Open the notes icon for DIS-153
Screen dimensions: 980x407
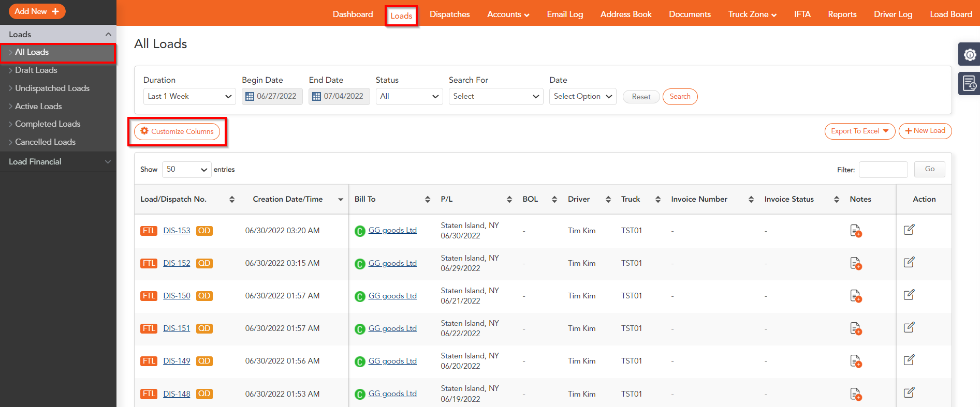coord(856,231)
